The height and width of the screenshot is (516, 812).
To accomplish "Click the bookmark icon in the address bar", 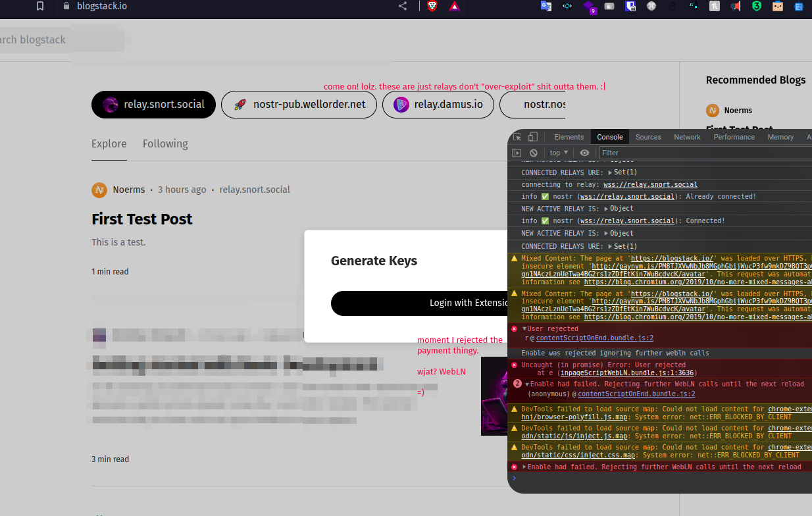I will [x=40, y=6].
